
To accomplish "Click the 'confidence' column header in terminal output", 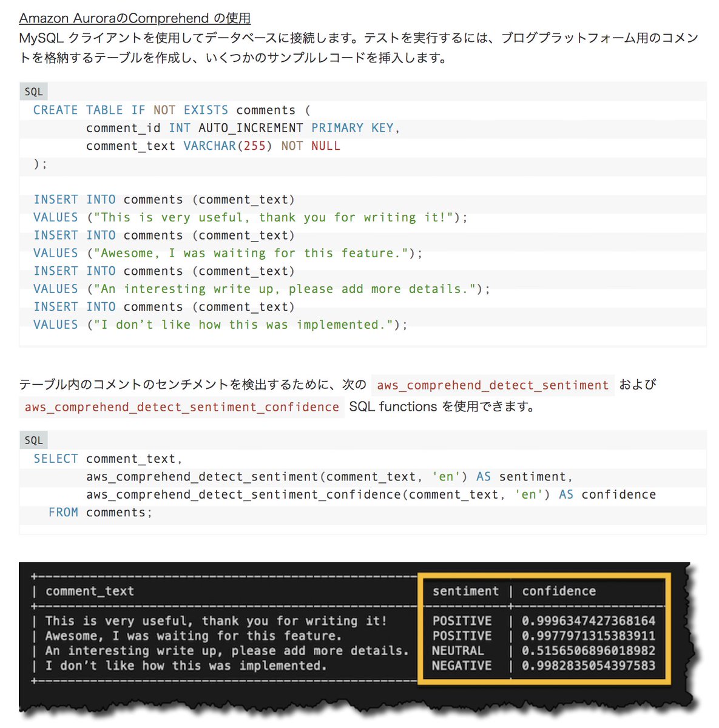I will pos(559,591).
